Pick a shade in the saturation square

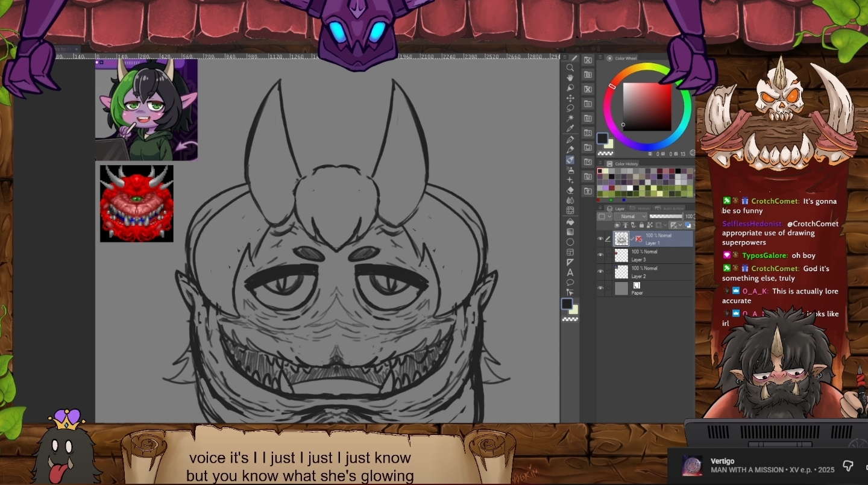pos(647,107)
